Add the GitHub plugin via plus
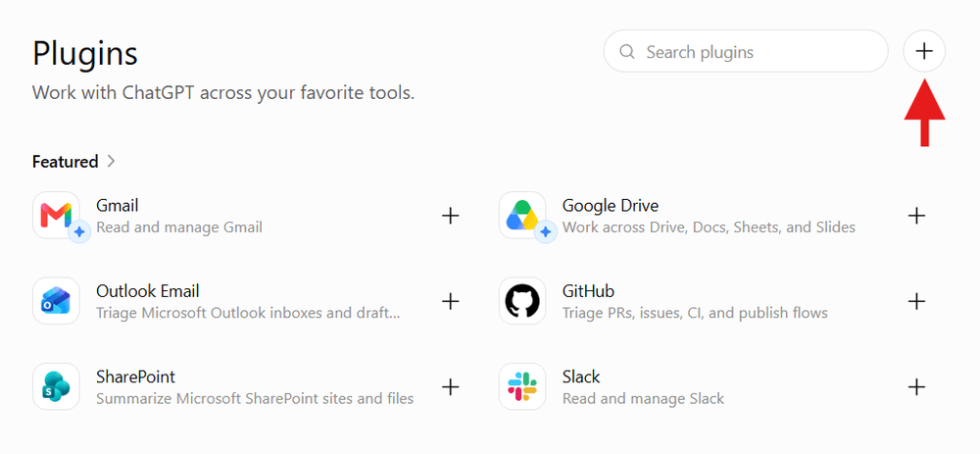This screenshot has height=454, width=980. point(916,301)
